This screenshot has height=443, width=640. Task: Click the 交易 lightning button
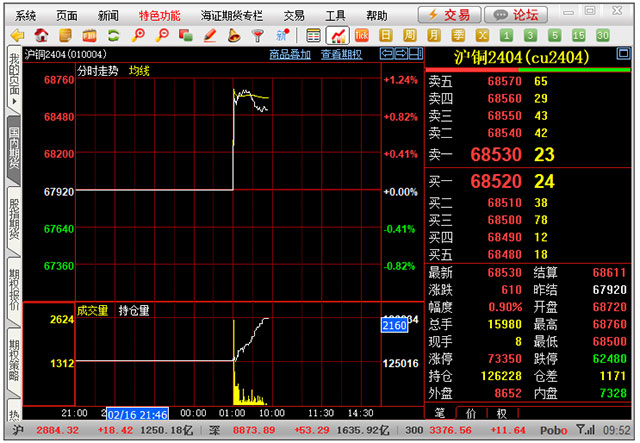point(449,15)
